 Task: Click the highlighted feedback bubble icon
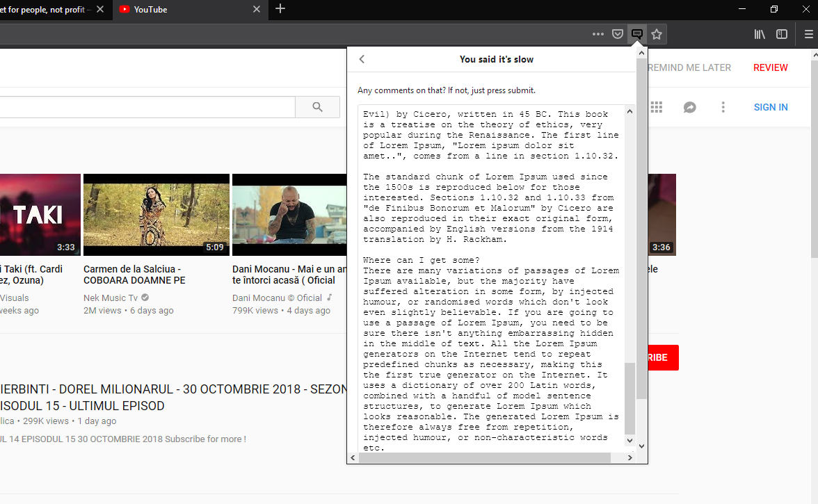637,33
